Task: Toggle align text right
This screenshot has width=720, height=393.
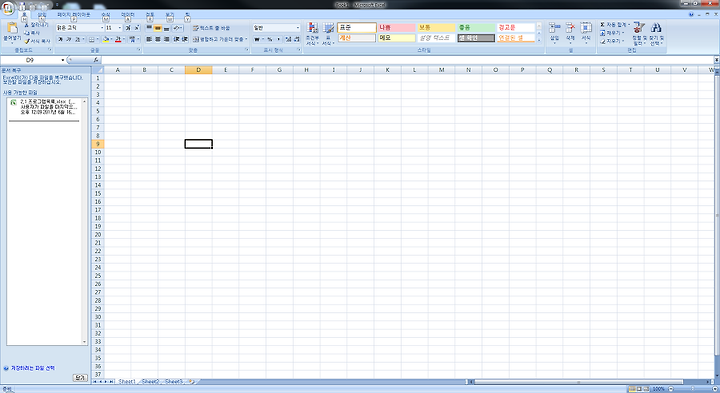Action: pyautogui.click(x=166, y=39)
